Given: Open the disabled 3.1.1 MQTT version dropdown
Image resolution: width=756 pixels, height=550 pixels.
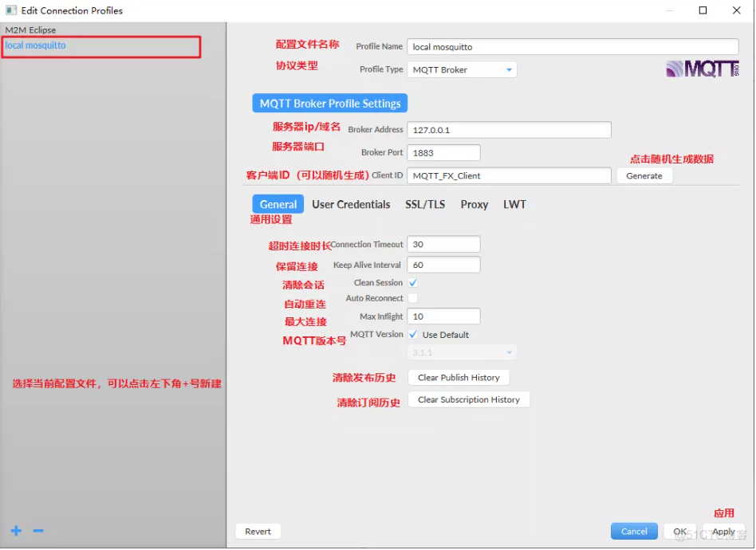Looking at the screenshot, I should [x=462, y=353].
